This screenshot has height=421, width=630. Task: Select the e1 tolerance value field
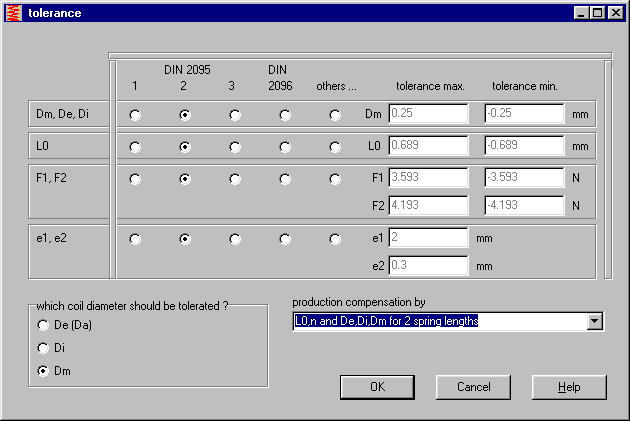pos(428,238)
